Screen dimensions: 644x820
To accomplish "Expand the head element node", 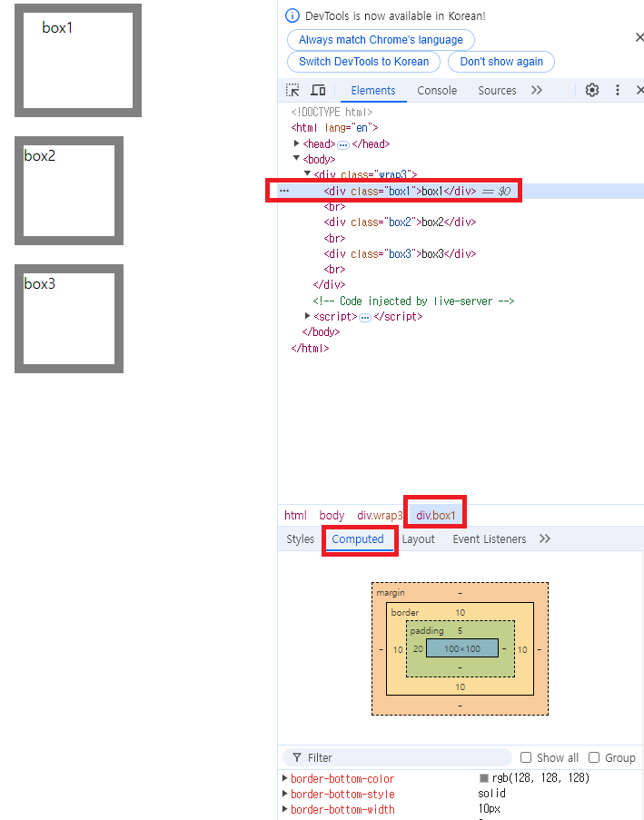I will [x=297, y=143].
